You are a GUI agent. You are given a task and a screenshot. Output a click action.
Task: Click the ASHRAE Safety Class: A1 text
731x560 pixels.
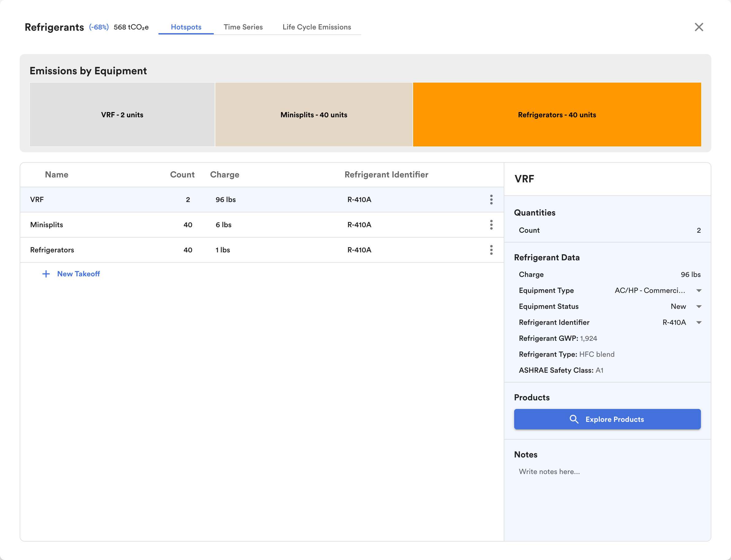[561, 370]
